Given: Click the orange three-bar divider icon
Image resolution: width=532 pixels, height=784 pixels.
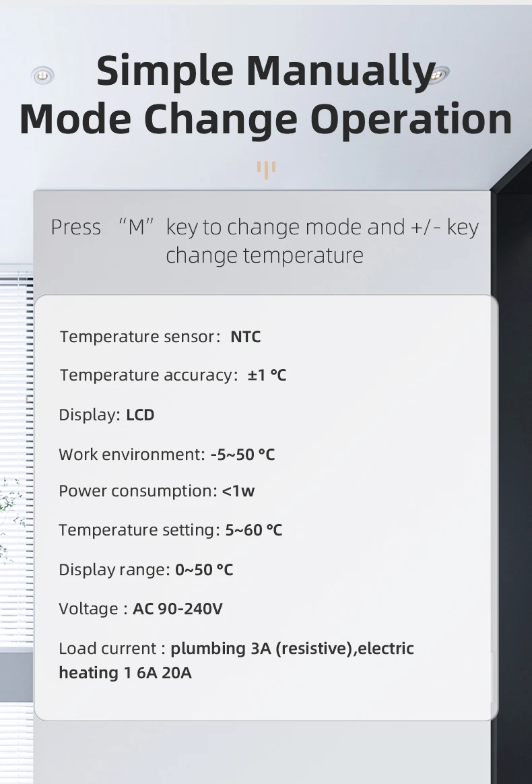Looking at the screenshot, I should click(266, 169).
